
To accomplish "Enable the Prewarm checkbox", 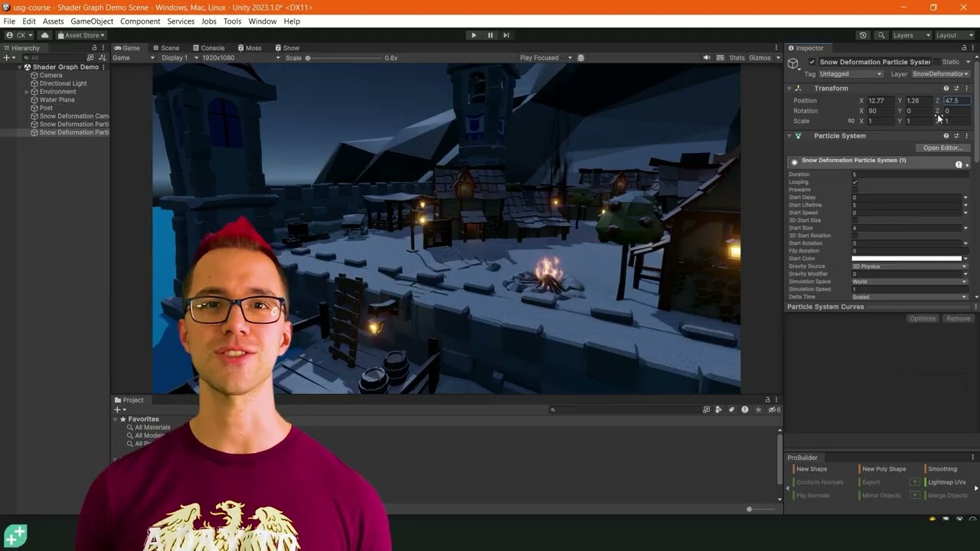I will (x=854, y=190).
